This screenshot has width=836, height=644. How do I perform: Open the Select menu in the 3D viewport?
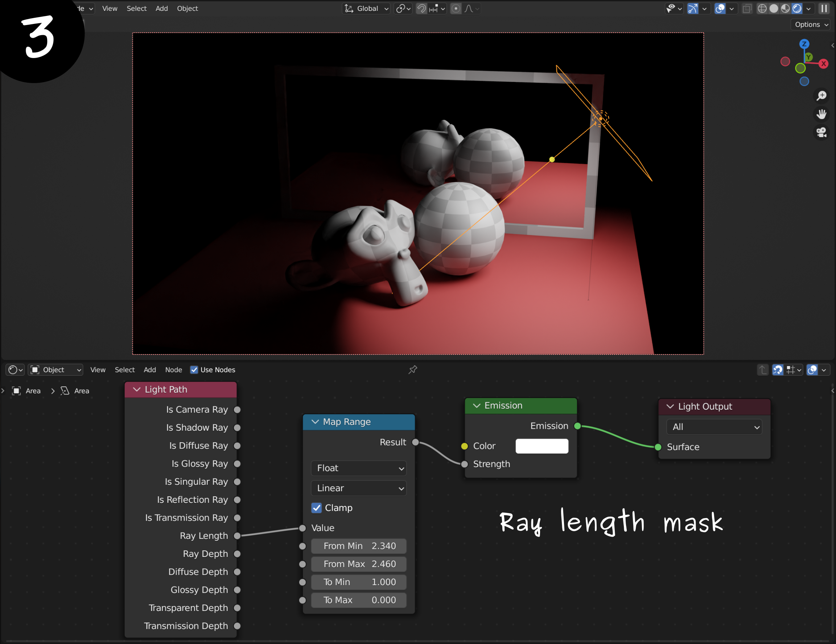click(x=136, y=8)
